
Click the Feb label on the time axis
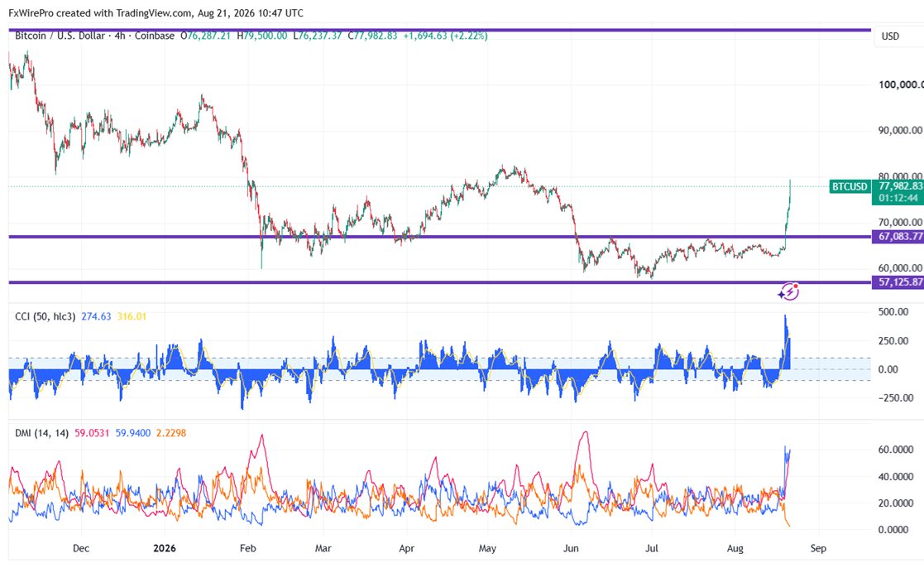[x=247, y=548]
